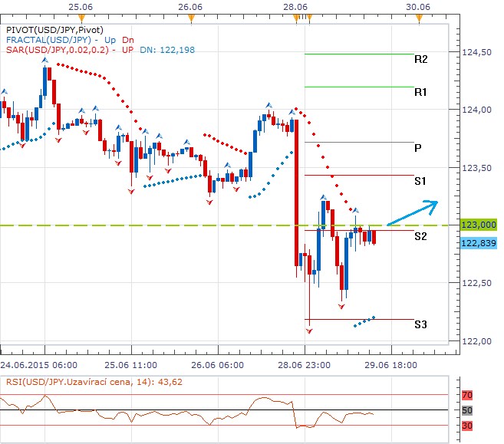Click the FRACTAL(USD/JPY) indicator label
Viewport: 504px width, 444px height.
[48, 40]
